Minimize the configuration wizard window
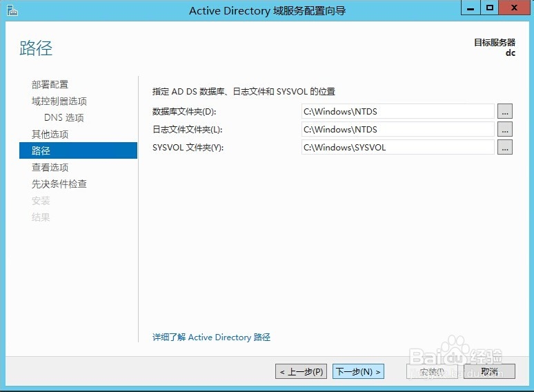This screenshot has height=392, width=534. (x=471, y=8)
